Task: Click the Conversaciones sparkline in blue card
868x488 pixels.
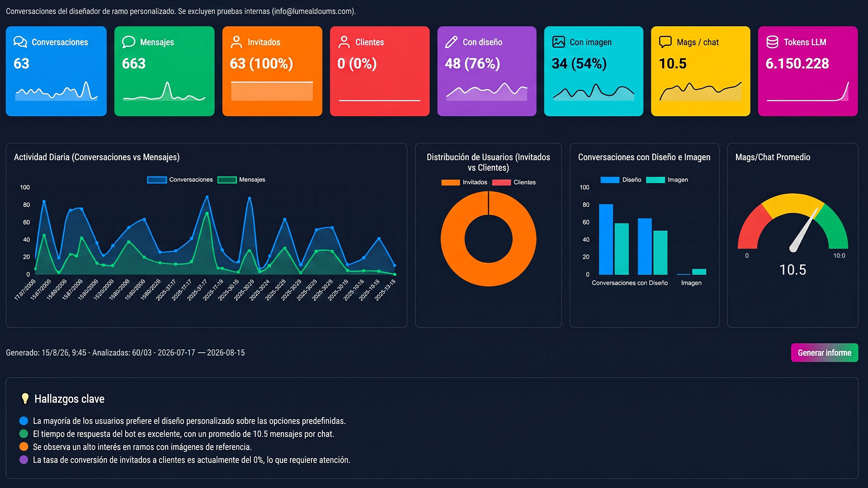Action: click(57, 91)
